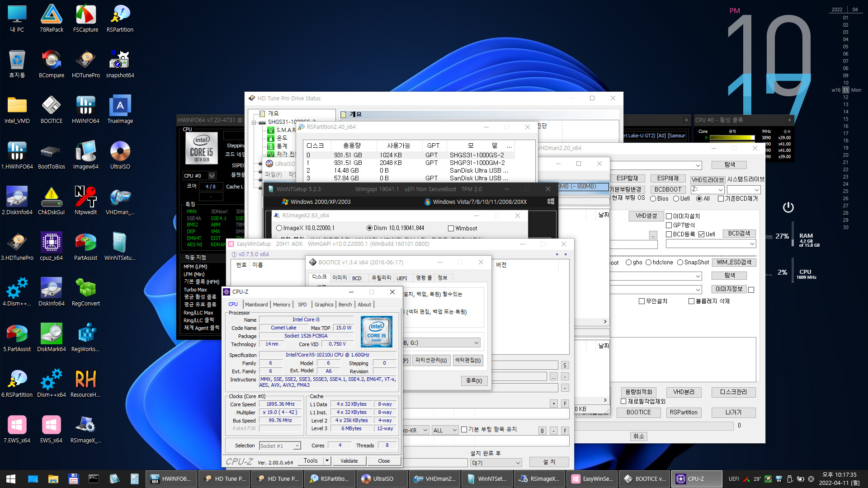The width and height of the screenshot is (868, 488).
Task: Open the EWS_x64 desktop icon
Action: tap(52, 429)
